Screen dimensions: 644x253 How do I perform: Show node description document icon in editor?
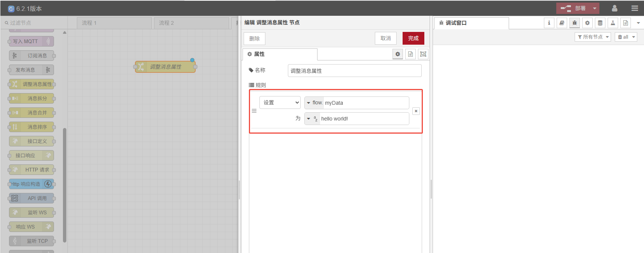(x=410, y=54)
